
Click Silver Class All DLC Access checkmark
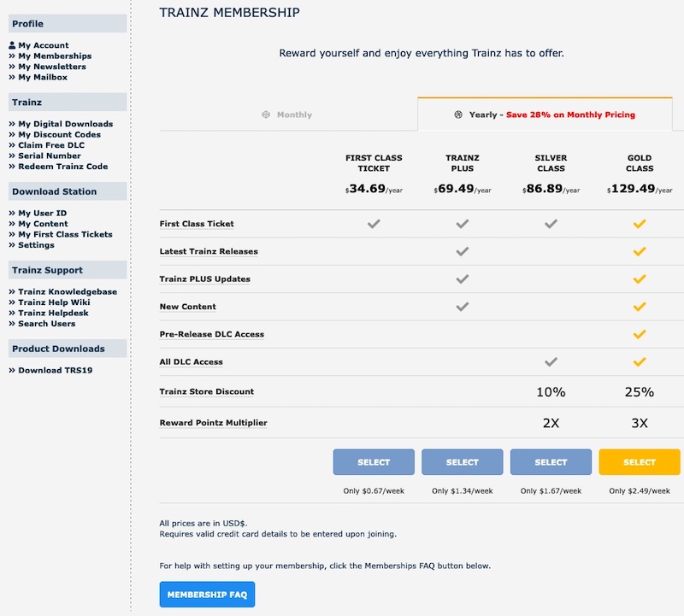(x=551, y=361)
